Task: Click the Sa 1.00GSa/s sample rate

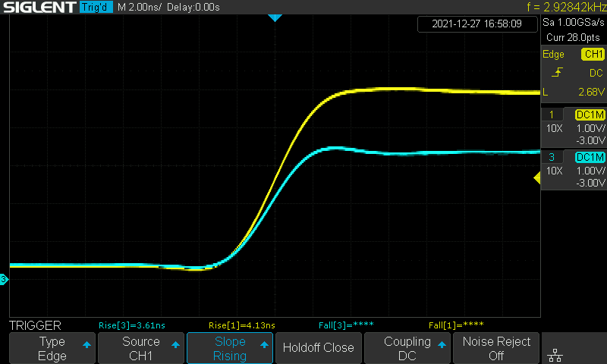Action: pyautogui.click(x=573, y=22)
